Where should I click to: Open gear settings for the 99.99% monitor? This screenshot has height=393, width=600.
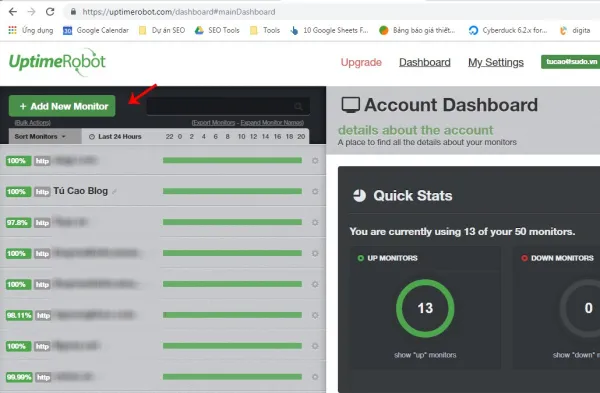pos(315,377)
